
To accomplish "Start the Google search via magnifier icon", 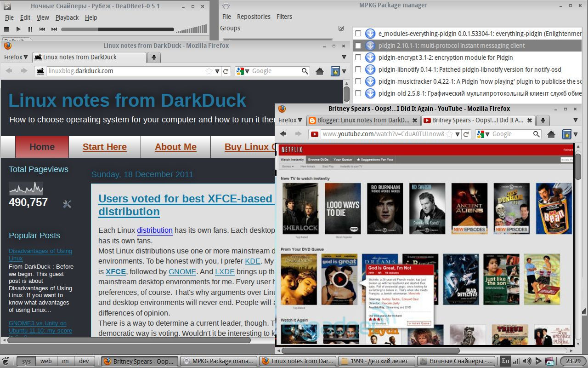I will point(536,134).
